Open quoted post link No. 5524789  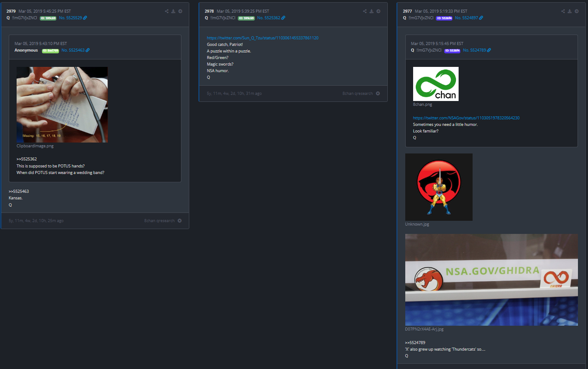pos(474,50)
